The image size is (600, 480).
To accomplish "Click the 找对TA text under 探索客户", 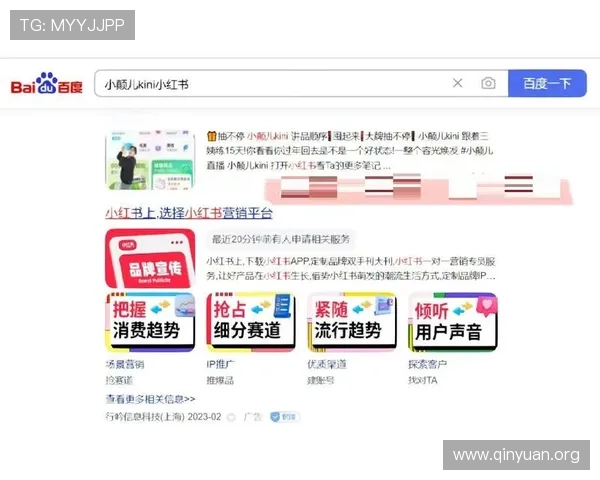I will tap(422, 380).
